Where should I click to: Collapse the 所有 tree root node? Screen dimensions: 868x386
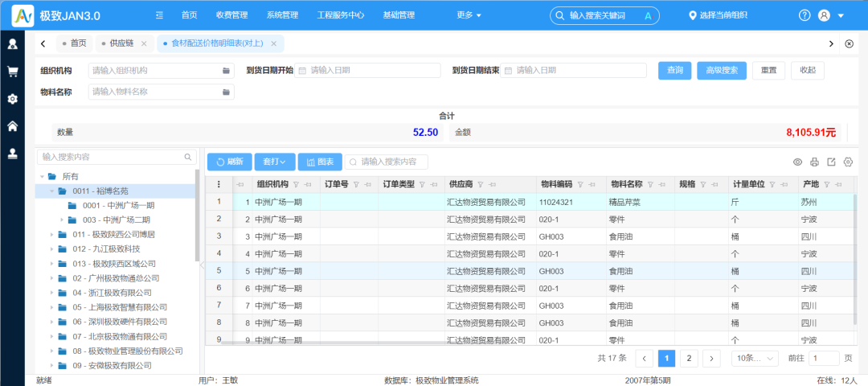tap(42, 177)
